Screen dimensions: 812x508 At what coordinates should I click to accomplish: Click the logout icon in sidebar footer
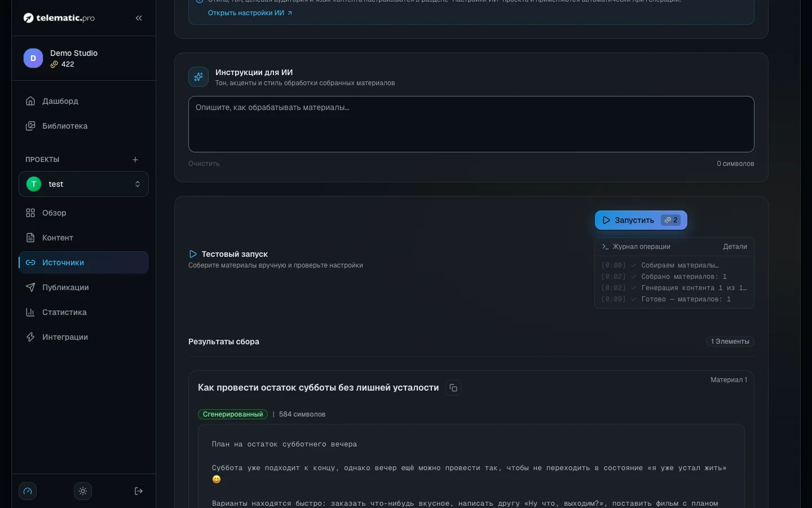click(139, 491)
